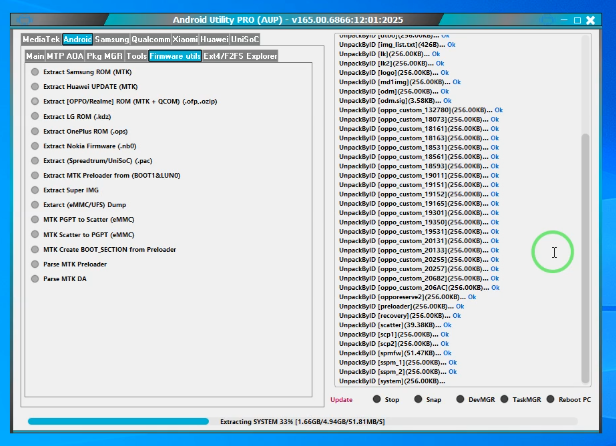Click the title bar left logo icon
The image size is (616, 446).
point(24,20)
